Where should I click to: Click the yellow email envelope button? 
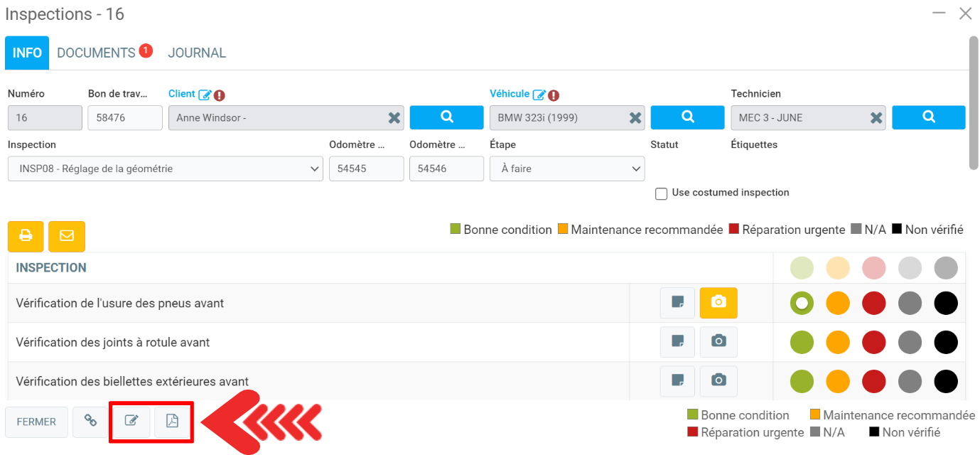pos(67,236)
